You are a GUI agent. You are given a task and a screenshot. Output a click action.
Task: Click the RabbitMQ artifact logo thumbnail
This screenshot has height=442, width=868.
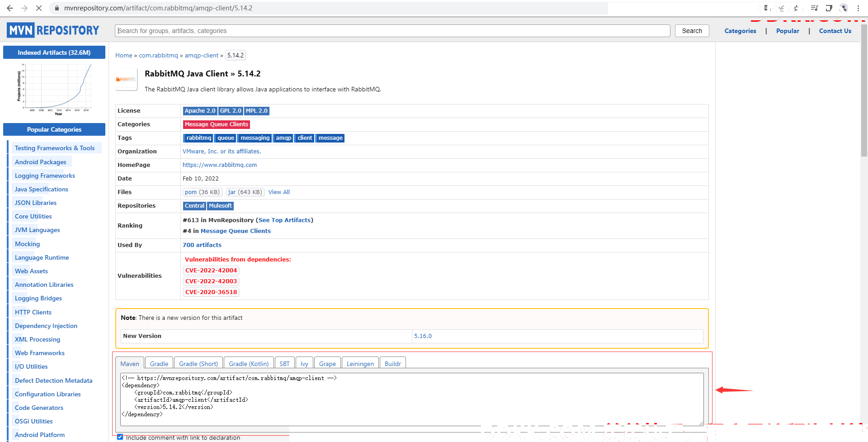click(126, 79)
